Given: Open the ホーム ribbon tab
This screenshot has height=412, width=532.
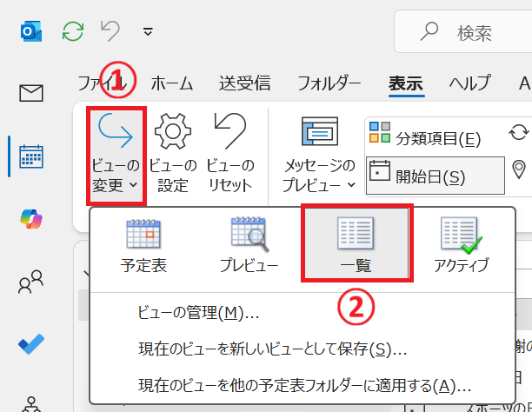Looking at the screenshot, I should pyautogui.click(x=172, y=83).
